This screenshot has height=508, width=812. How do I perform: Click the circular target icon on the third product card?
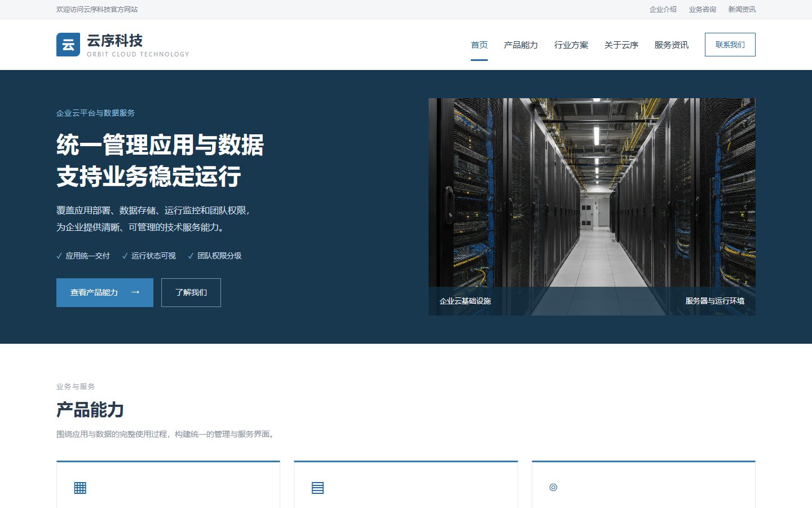point(553,487)
